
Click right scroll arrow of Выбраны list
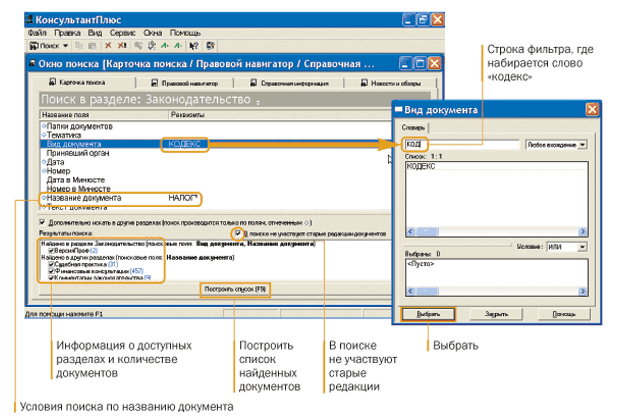click(582, 291)
